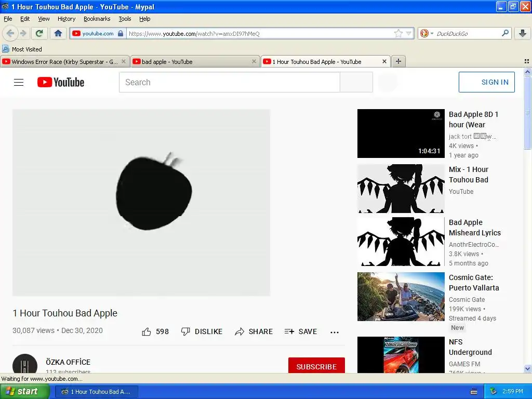Open the keyboard icon in system tray

click(474, 392)
